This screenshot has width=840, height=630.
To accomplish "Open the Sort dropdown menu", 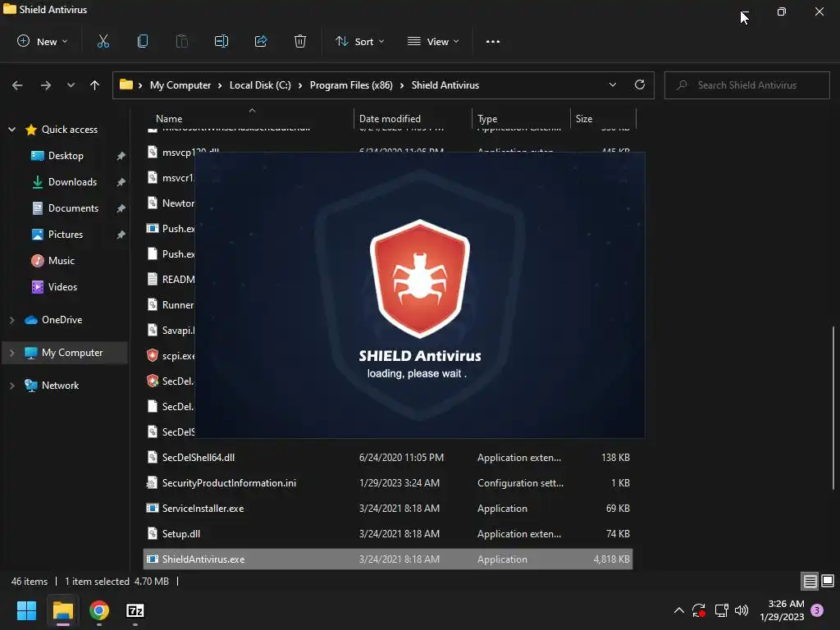I will pos(359,41).
